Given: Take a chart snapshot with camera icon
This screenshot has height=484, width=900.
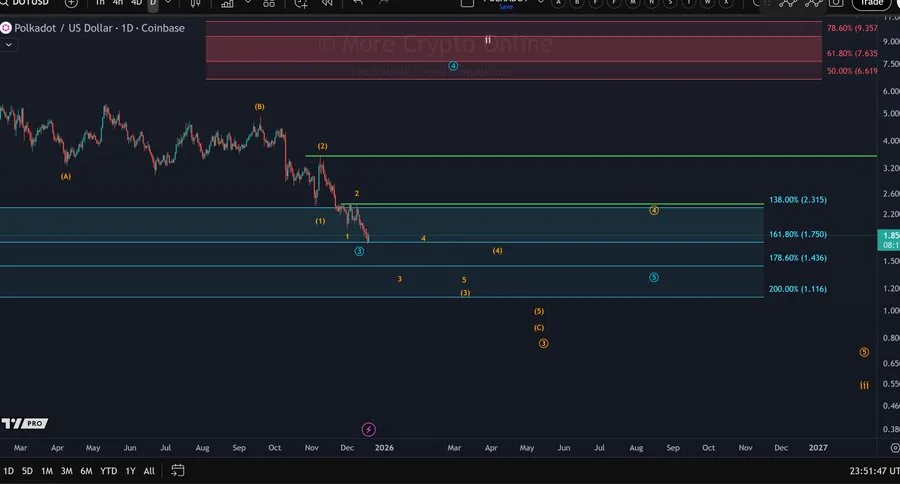Looking at the screenshot, I should tap(836, 3).
